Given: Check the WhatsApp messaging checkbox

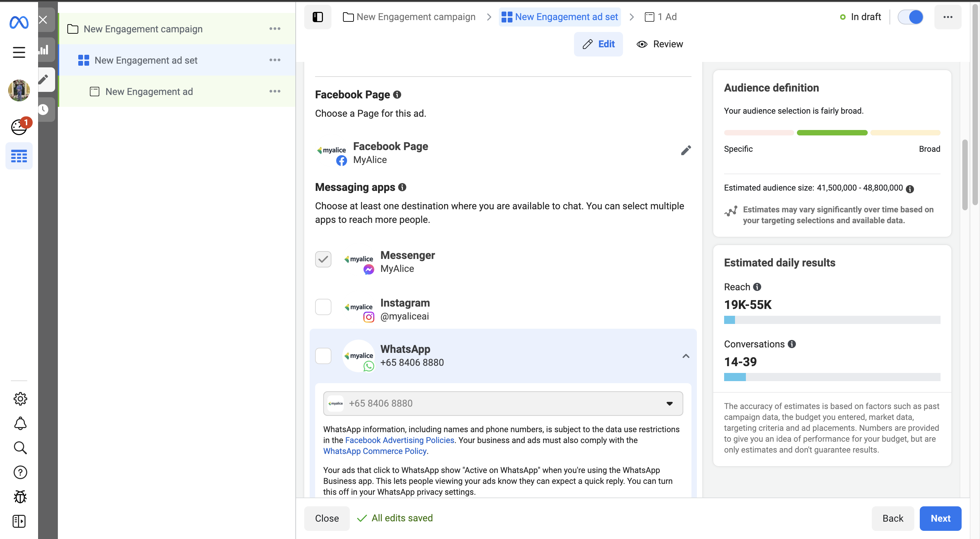Looking at the screenshot, I should [x=323, y=356].
